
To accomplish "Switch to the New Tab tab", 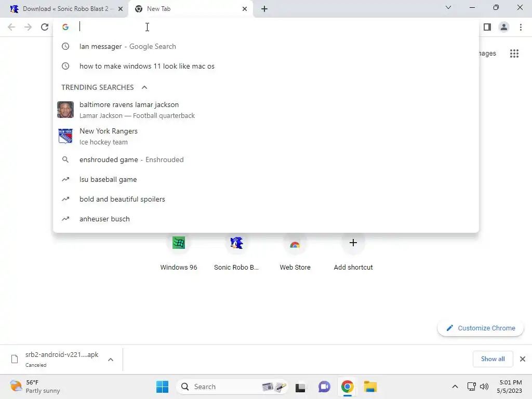I will point(190,9).
